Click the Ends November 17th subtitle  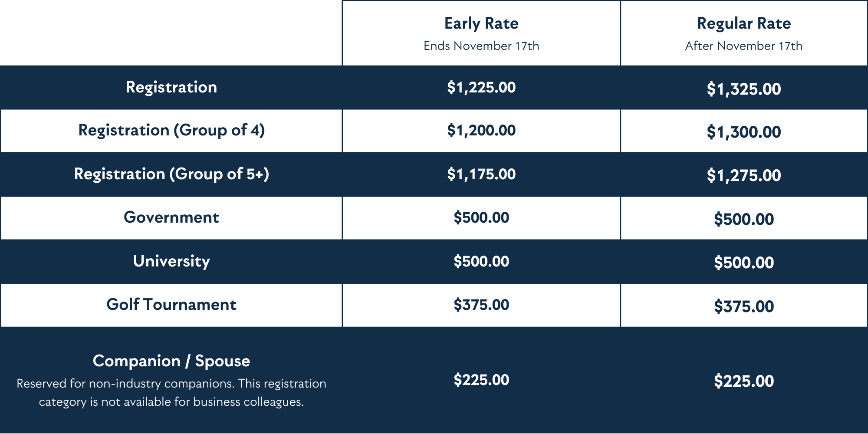pyautogui.click(x=481, y=46)
